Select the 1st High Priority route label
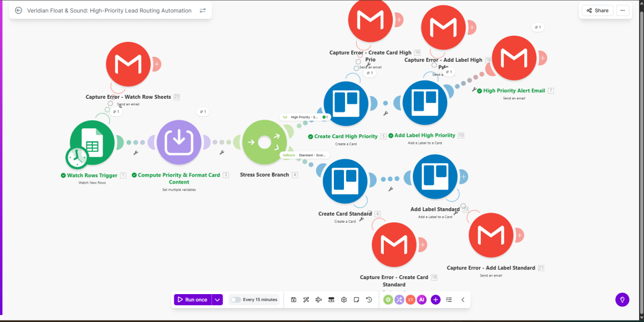The height and width of the screenshot is (322, 644). click(305, 116)
